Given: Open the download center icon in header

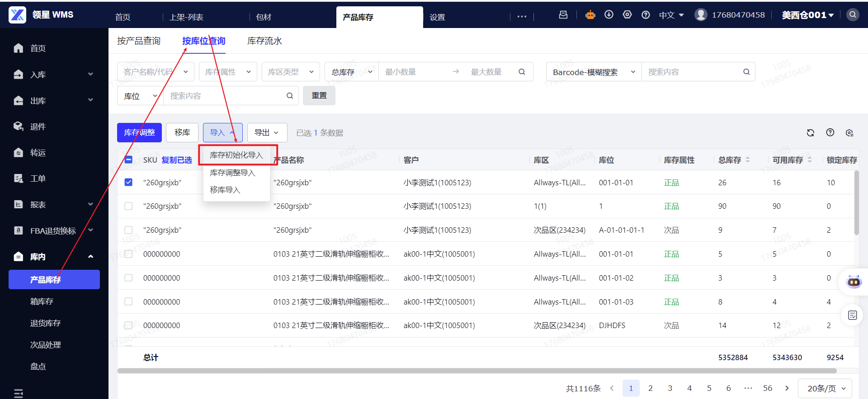Looking at the screenshot, I should pyautogui.click(x=609, y=15).
